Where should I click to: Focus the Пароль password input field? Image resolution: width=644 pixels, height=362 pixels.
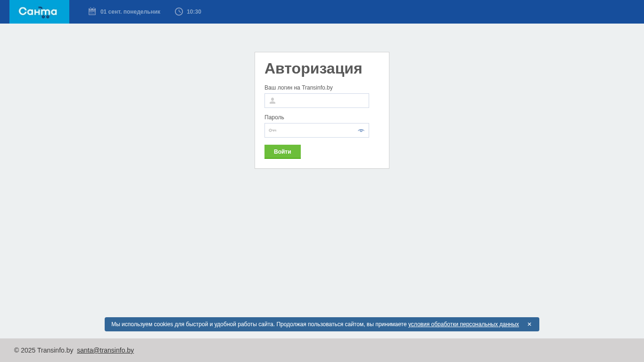pyautogui.click(x=317, y=131)
